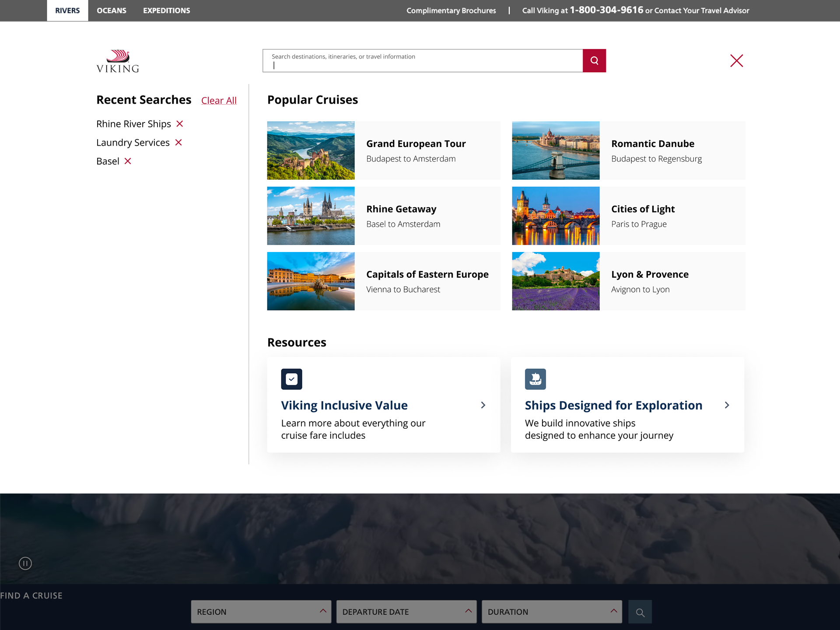Open Ships Designed for Exploration heading
Viewport: 840px width, 630px height.
(613, 405)
